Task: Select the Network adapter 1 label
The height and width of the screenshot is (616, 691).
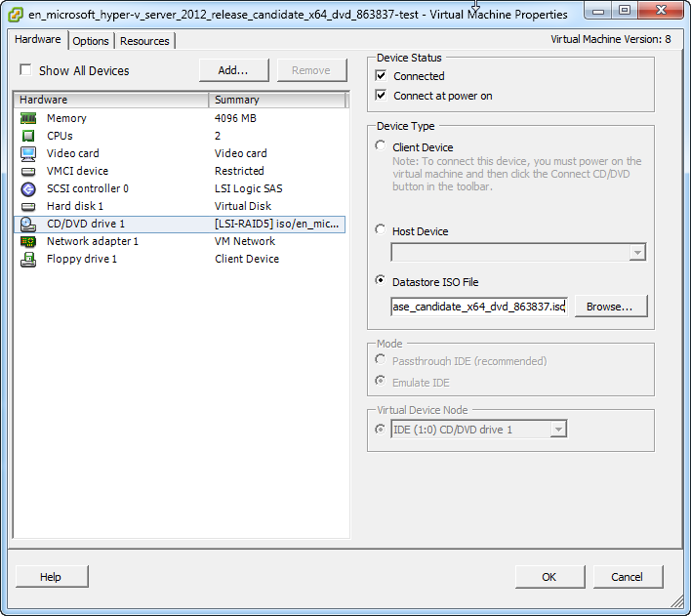Action: coord(93,241)
